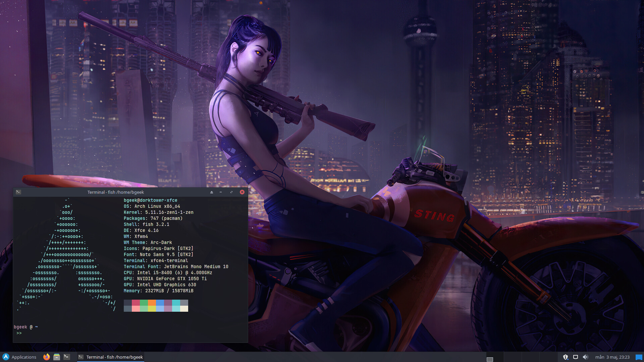644x362 pixels.
Task: Click the 'Terminal Font: JetBrains Mono Medium 10' line
Action: (176, 266)
